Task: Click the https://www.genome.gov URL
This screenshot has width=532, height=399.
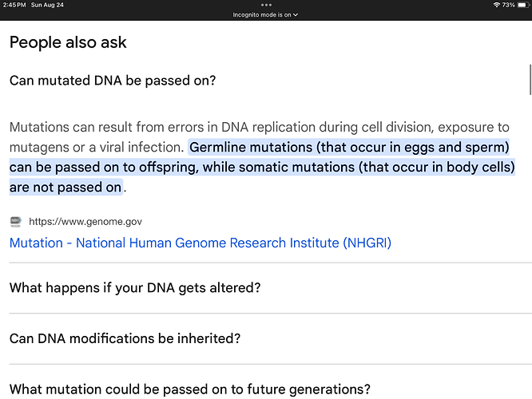Action: pyautogui.click(x=85, y=222)
